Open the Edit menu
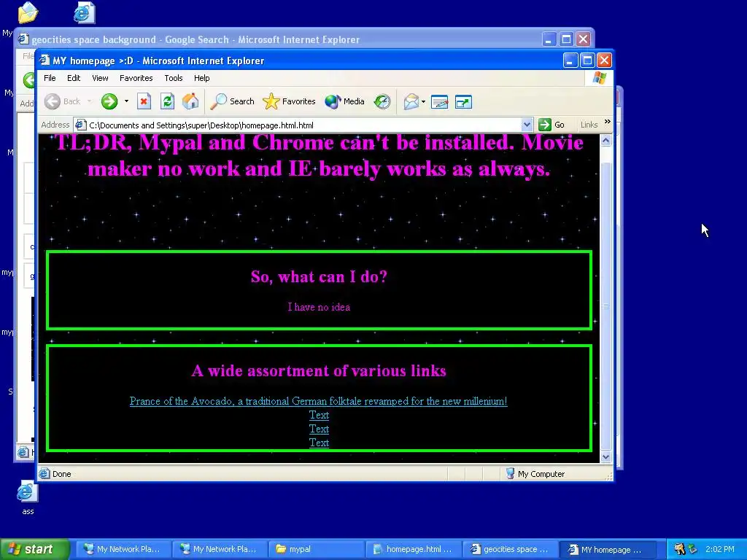Screen dimensions: 747x560 [74, 78]
